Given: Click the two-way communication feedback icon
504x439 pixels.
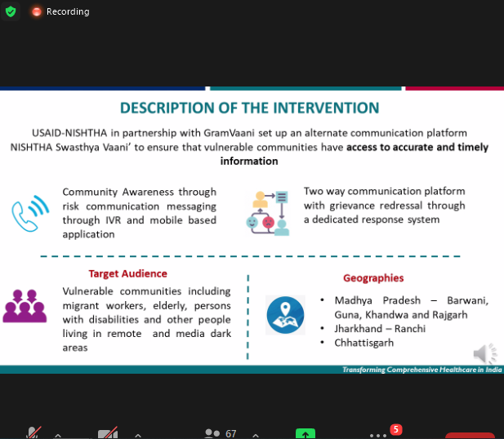Looking at the screenshot, I should coord(267,213).
